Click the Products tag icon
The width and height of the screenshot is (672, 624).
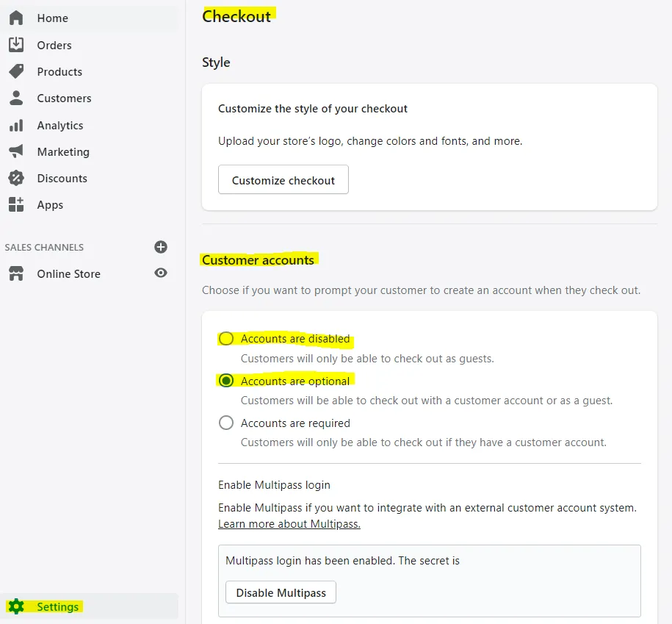pyautogui.click(x=16, y=71)
